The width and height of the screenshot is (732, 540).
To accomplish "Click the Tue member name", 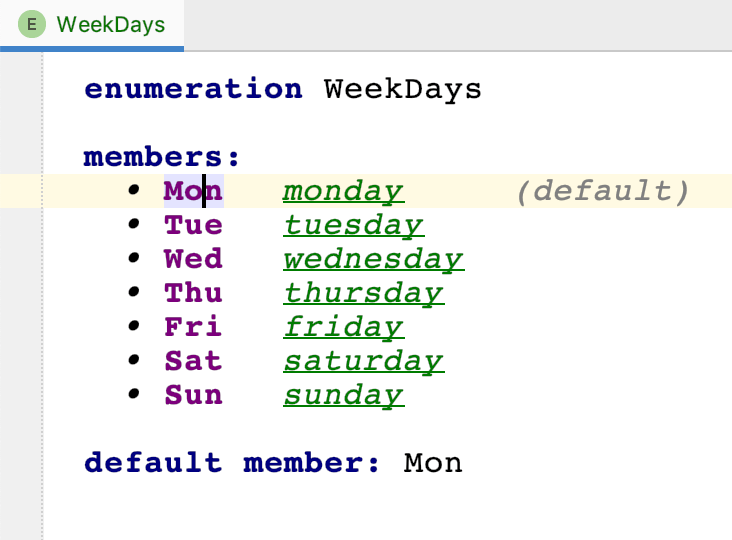I will [193, 225].
